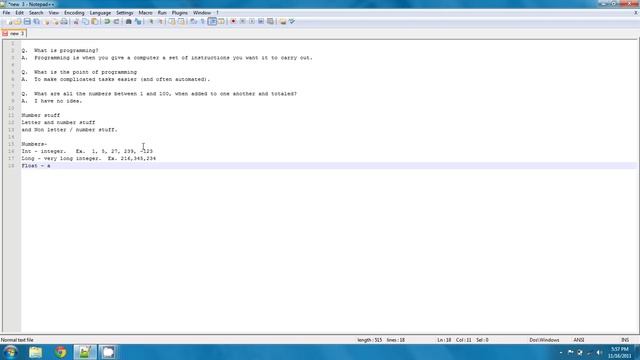Click the Print toolbar icon
Screen dimensions: 640x360
64,21
